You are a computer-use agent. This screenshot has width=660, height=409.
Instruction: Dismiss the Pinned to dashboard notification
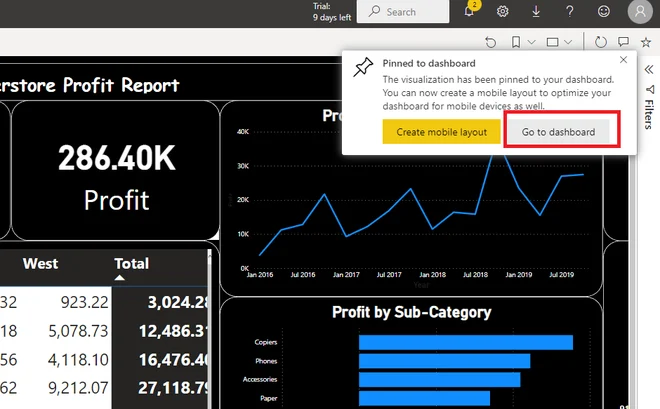[624, 60]
